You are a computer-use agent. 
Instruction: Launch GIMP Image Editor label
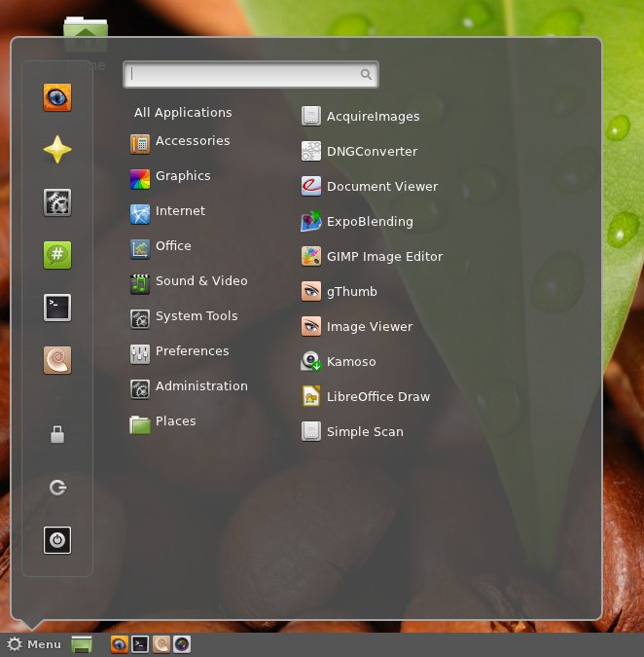click(385, 256)
